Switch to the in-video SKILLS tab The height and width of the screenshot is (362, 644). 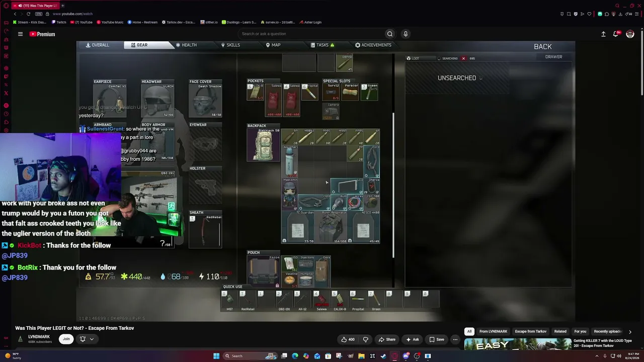click(x=230, y=45)
